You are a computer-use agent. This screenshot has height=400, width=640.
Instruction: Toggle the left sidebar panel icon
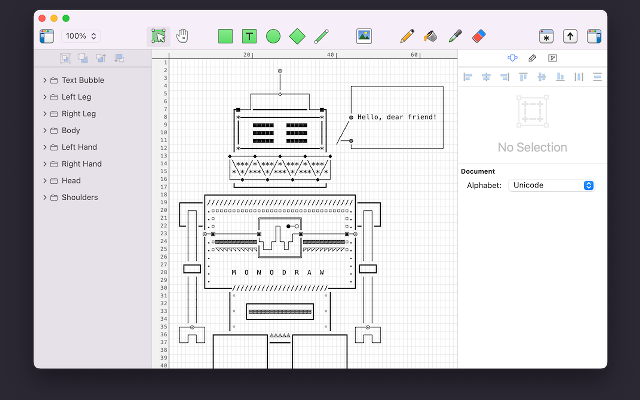(x=47, y=36)
